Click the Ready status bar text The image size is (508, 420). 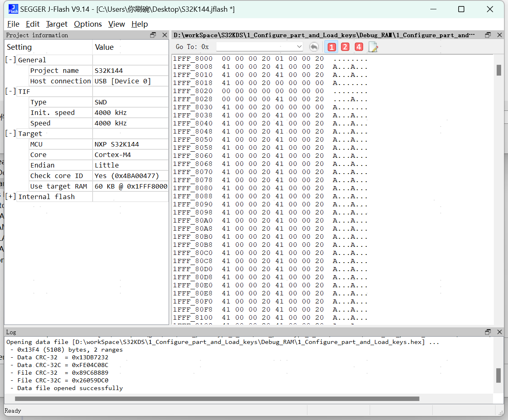(13, 411)
